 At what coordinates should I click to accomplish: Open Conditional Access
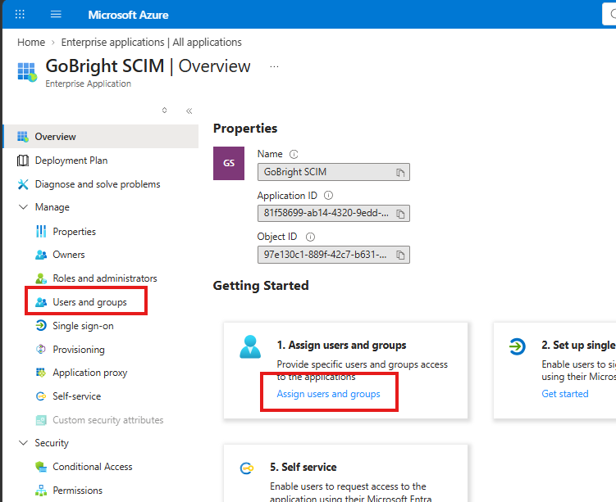pos(92,466)
